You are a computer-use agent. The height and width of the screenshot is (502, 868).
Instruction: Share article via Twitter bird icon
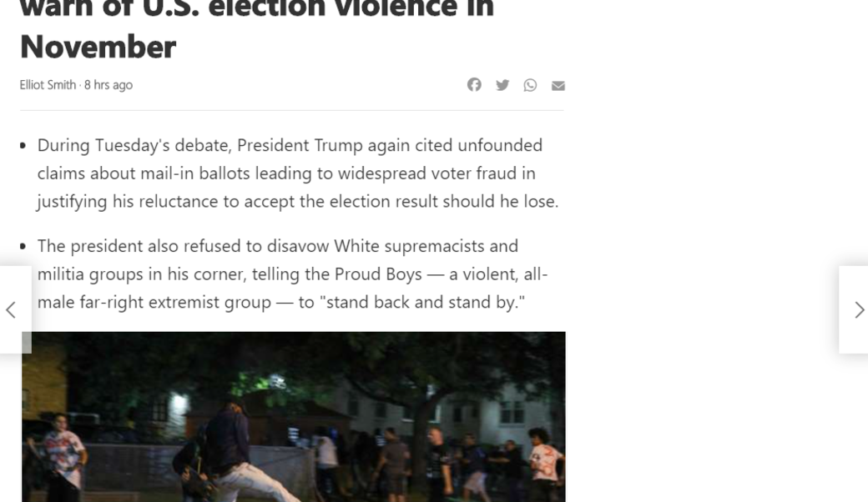502,85
